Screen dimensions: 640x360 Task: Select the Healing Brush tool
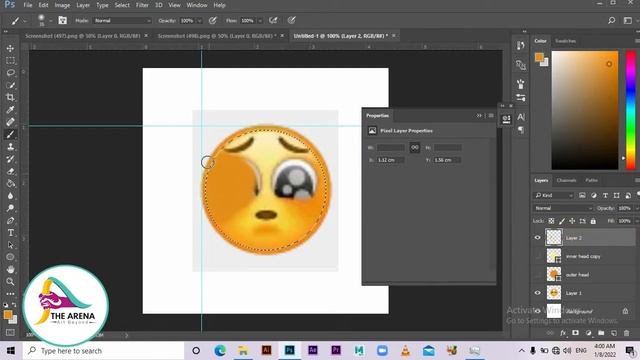point(10,122)
